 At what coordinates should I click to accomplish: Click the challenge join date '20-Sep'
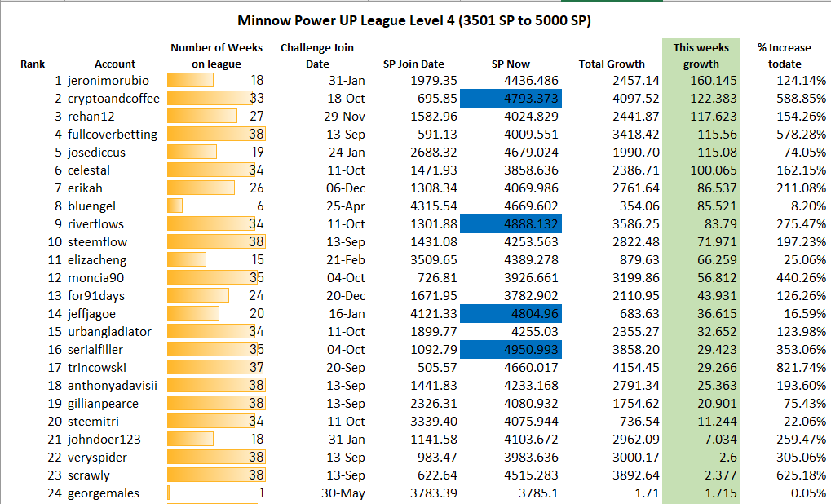(x=346, y=368)
